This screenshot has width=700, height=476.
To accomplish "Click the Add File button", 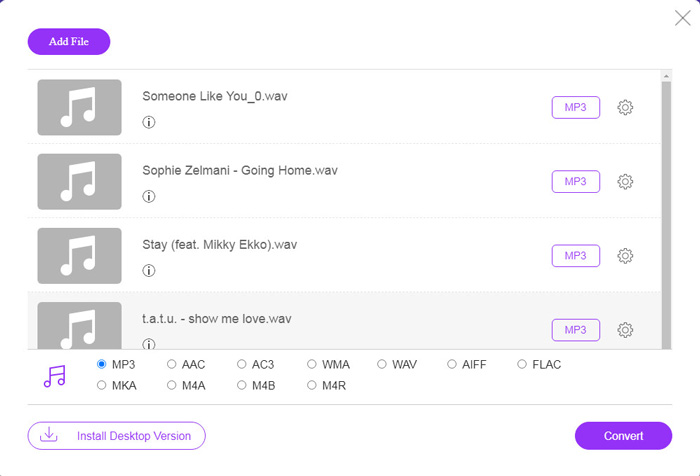I will [69, 42].
